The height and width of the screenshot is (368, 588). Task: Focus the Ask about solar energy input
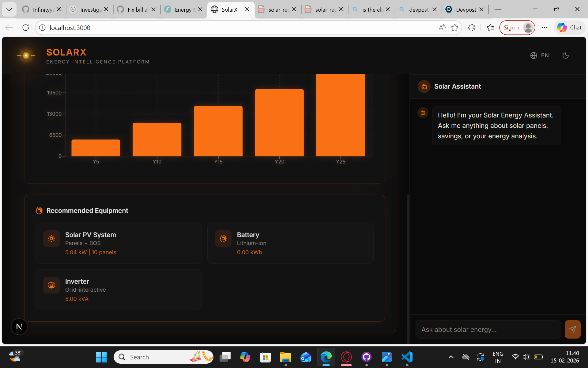click(x=488, y=329)
